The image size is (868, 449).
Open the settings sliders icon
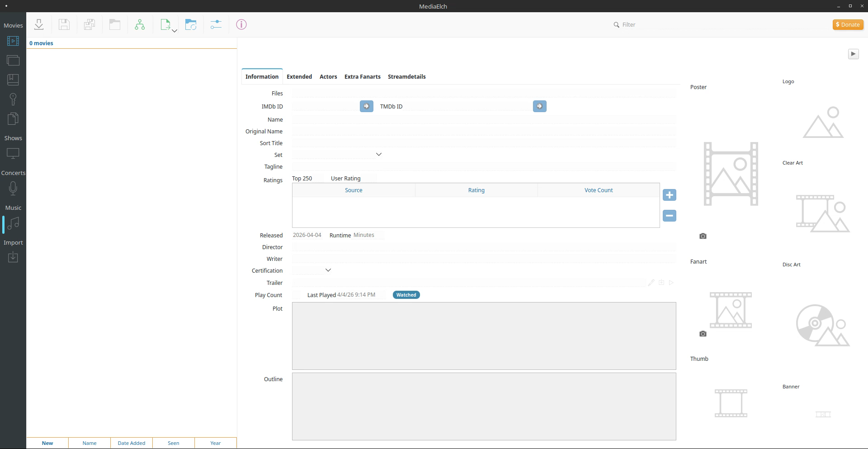(x=216, y=24)
